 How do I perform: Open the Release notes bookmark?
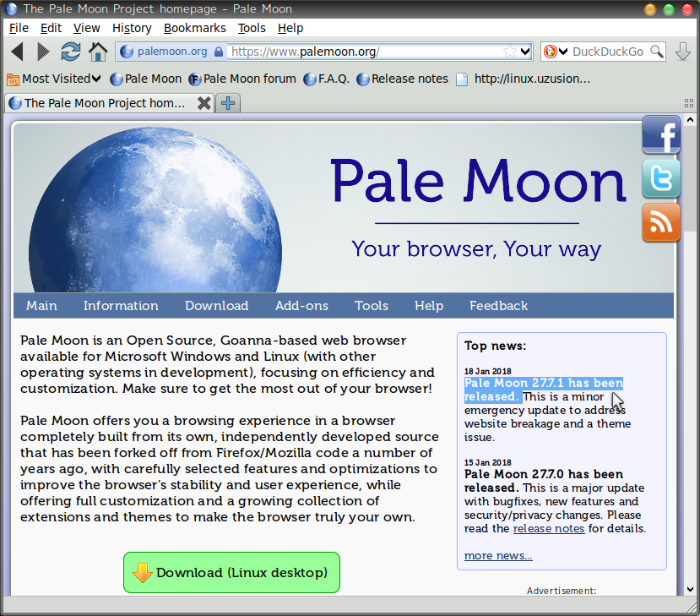(402, 79)
